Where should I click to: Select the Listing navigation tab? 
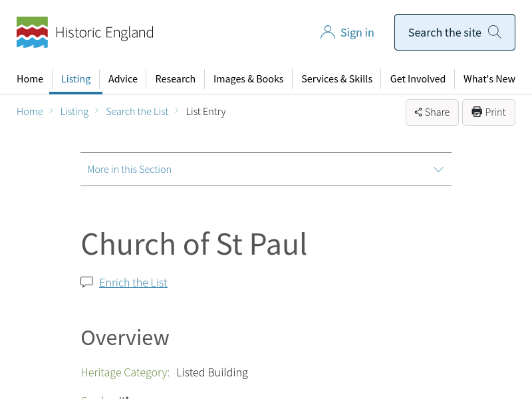76,79
